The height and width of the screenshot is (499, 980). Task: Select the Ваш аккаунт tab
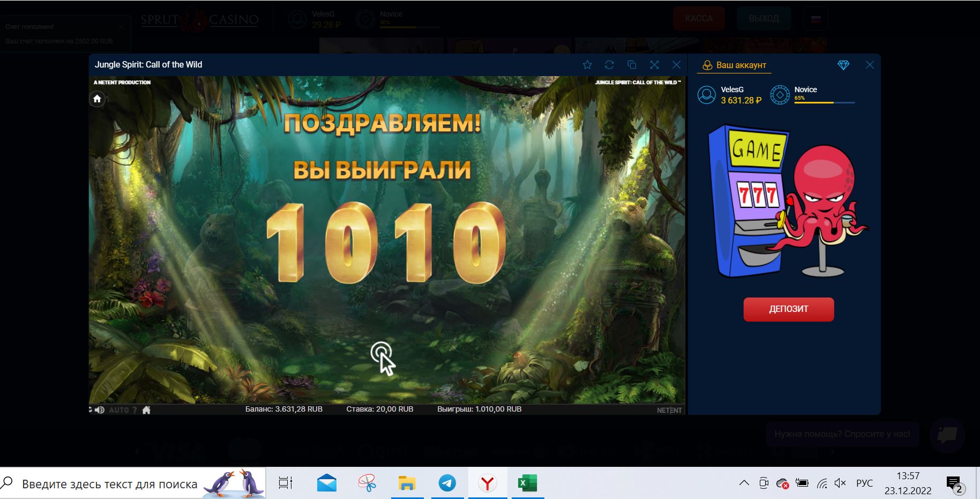pyautogui.click(x=735, y=65)
